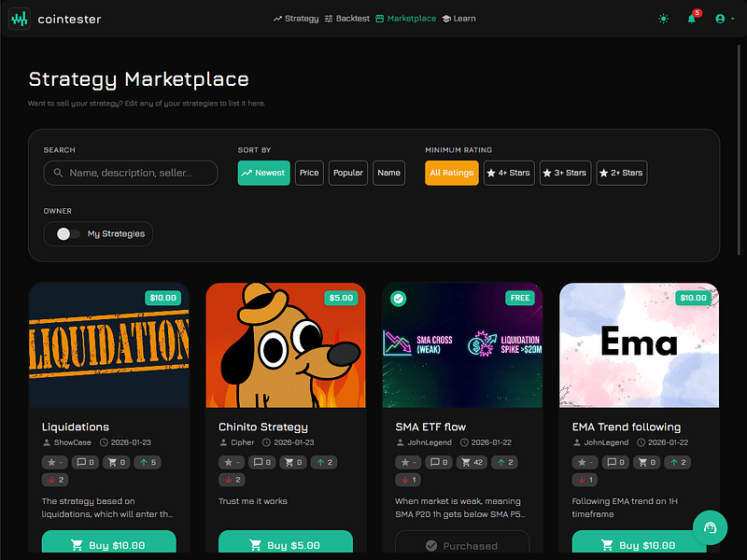Upvote the SMA ETF flow strategy
This screenshot has height=560, width=747.
tap(504, 462)
